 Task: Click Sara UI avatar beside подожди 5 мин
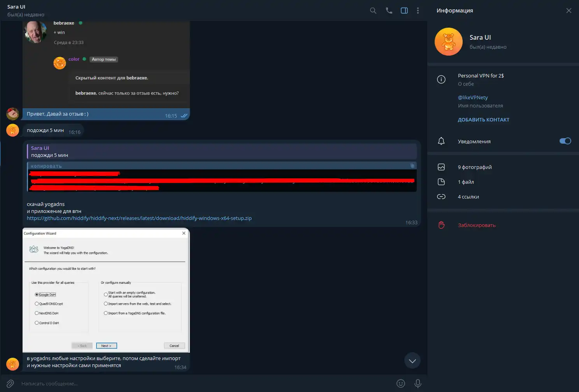[x=13, y=130]
